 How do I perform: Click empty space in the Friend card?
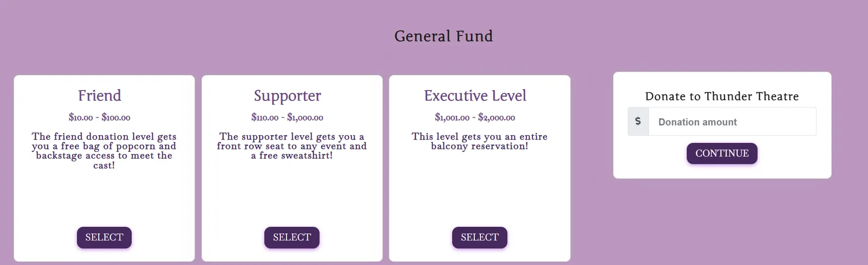point(104,198)
